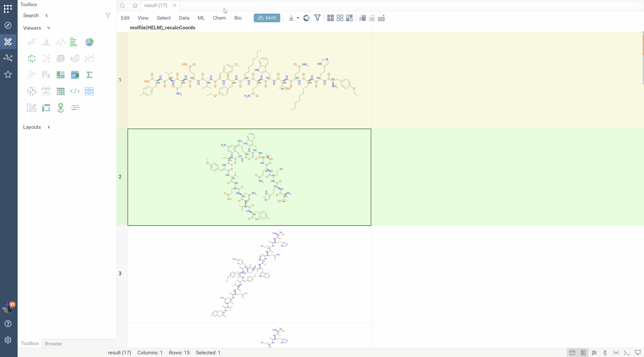Toggle the properties panel status icon
The image size is (644, 357).
click(x=594, y=353)
